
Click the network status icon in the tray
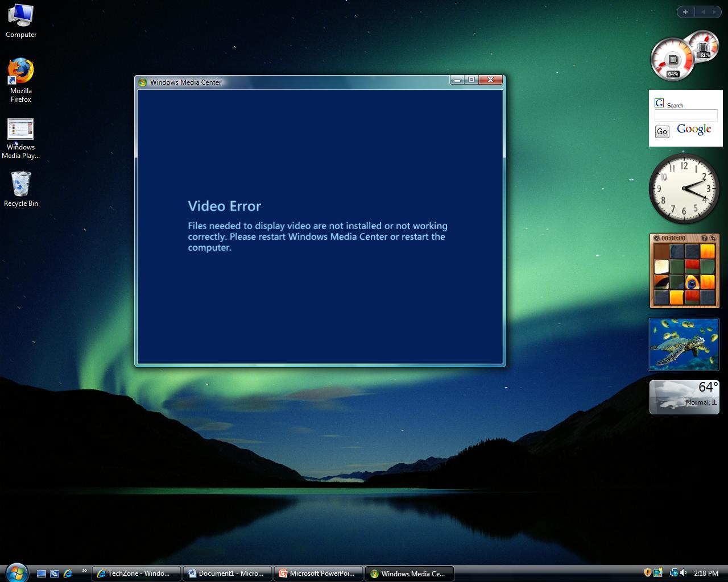(x=674, y=572)
